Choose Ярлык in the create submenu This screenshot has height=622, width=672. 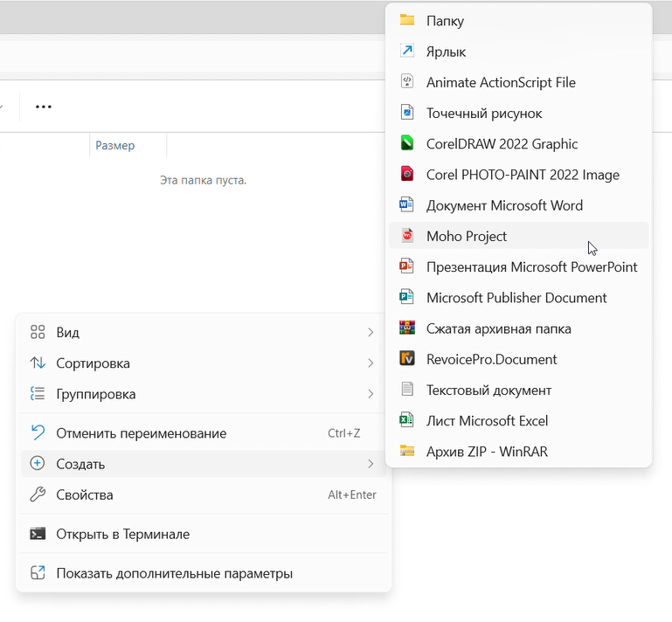[x=518, y=52]
